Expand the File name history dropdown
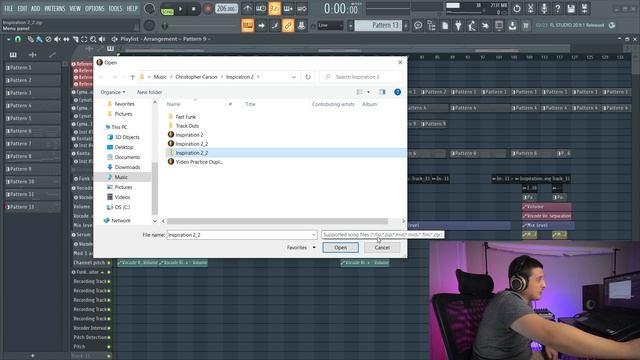The width and height of the screenshot is (640, 360). click(313, 235)
